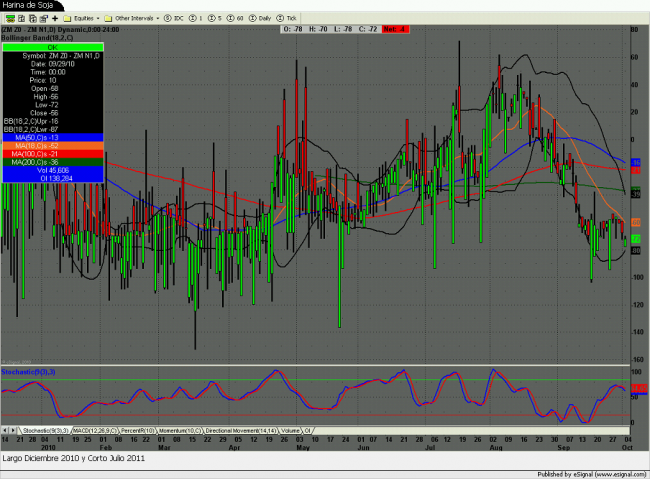Open the Momentum(10,C) study tab
The image size is (650, 479).
(x=180, y=431)
